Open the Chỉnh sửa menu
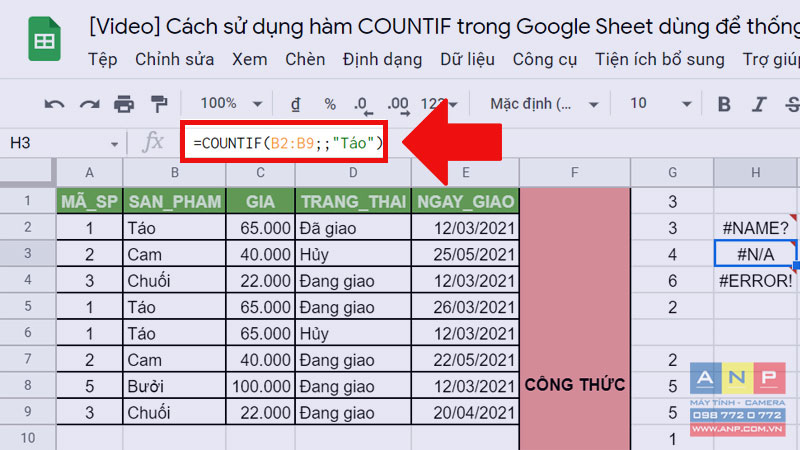Viewport: 800px width, 450px height. click(x=174, y=60)
